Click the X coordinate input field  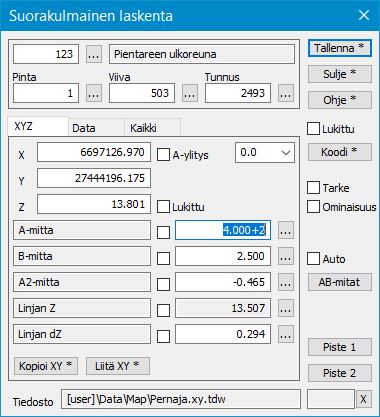pyautogui.click(x=94, y=152)
